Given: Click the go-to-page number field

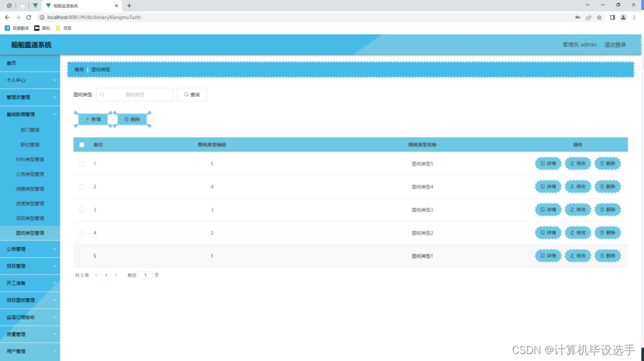Looking at the screenshot, I should coord(145,275).
